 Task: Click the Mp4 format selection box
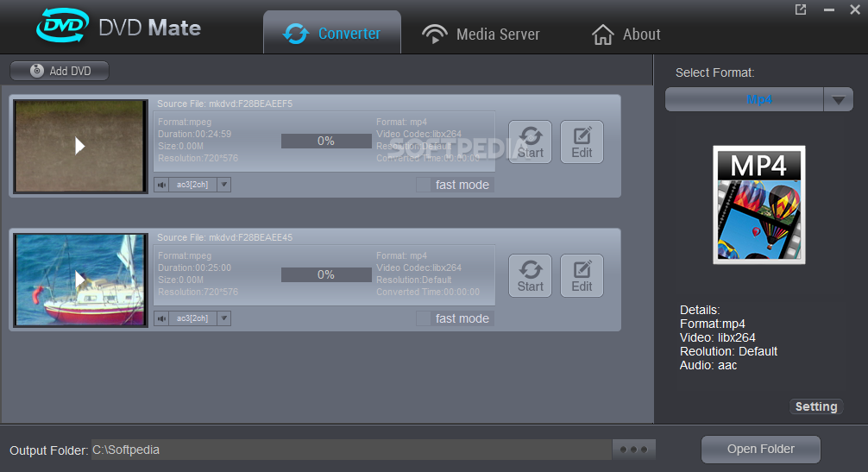(745, 99)
